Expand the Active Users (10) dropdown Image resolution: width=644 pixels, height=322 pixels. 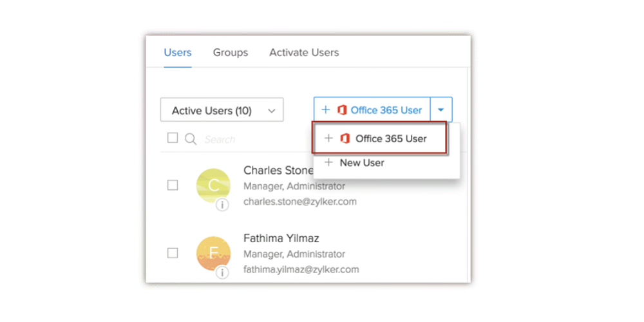pyautogui.click(x=222, y=109)
